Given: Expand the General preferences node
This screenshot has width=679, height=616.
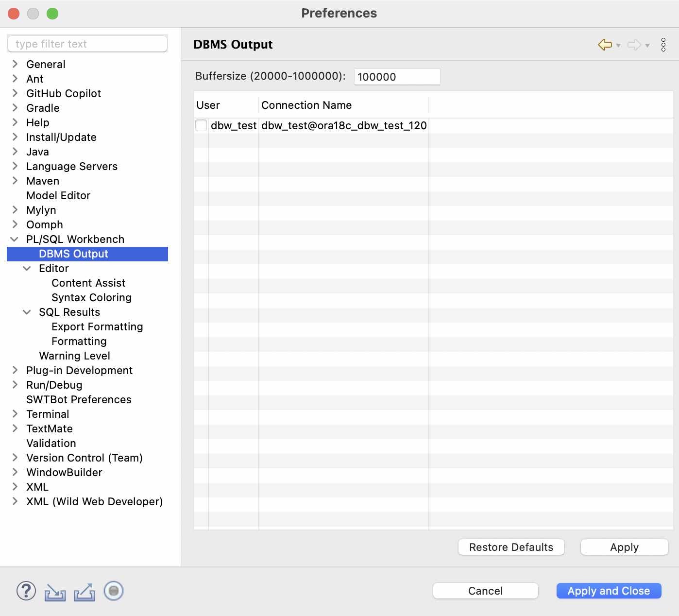Looking at the screenshot, I should [15, 64].
